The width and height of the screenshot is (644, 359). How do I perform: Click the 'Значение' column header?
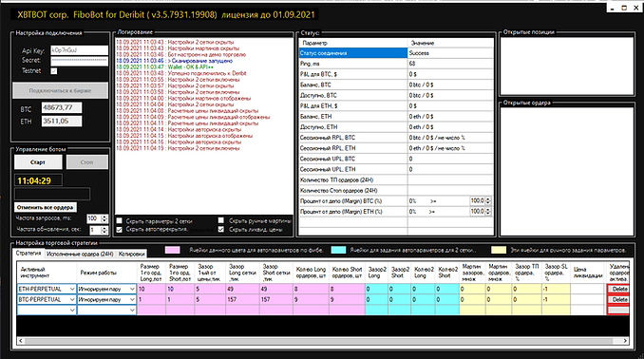tap(450, 43)
